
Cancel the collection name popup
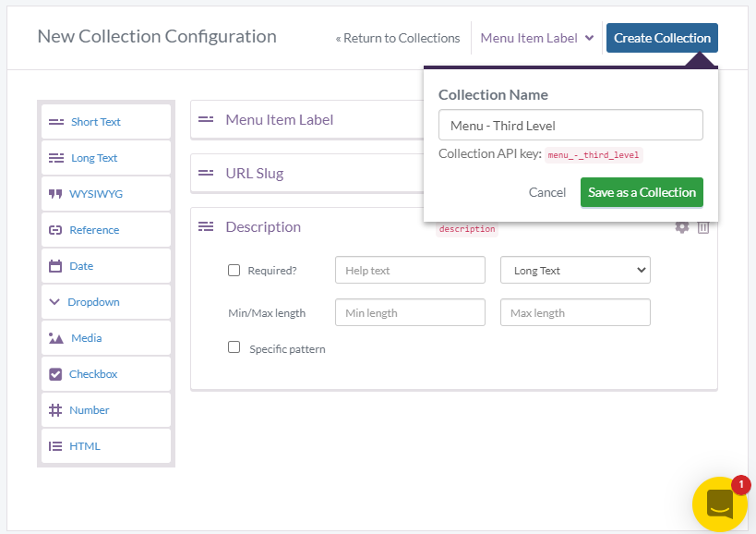pyautogui.click(x=547, y=192)
